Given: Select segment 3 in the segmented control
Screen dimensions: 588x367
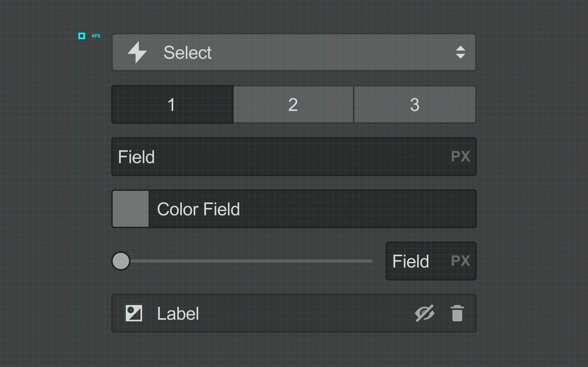Looking at the screenshot, I should pos(414,104).
